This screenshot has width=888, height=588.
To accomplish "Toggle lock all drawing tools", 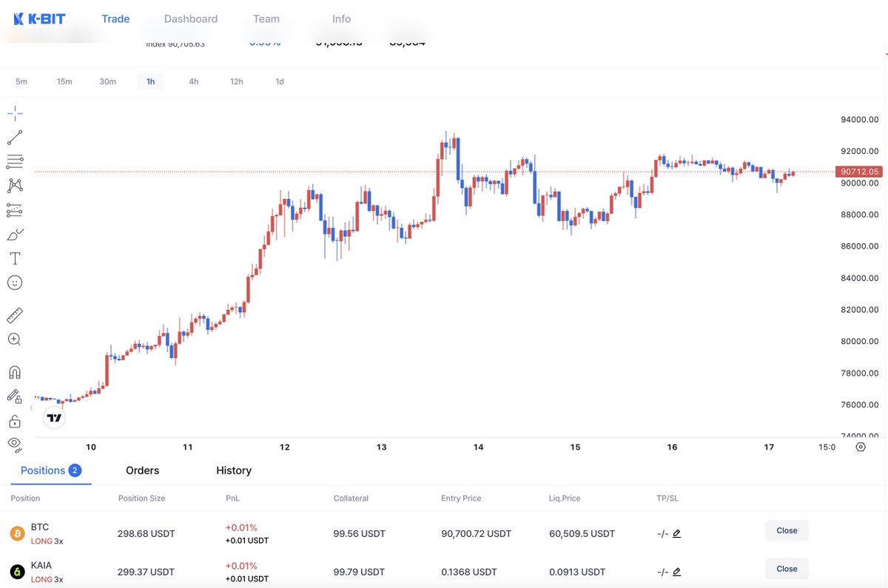I will point(15,422).
